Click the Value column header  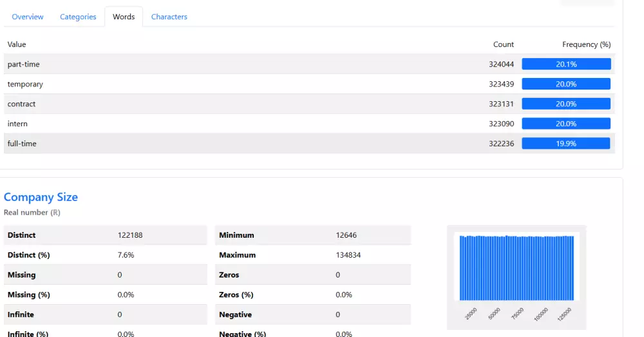click(17, 44)
